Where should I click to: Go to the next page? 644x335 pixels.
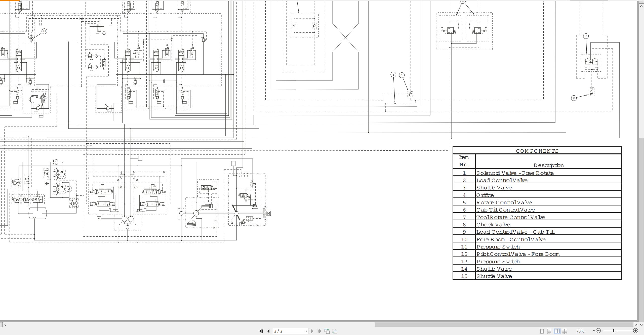click(312, 331)
